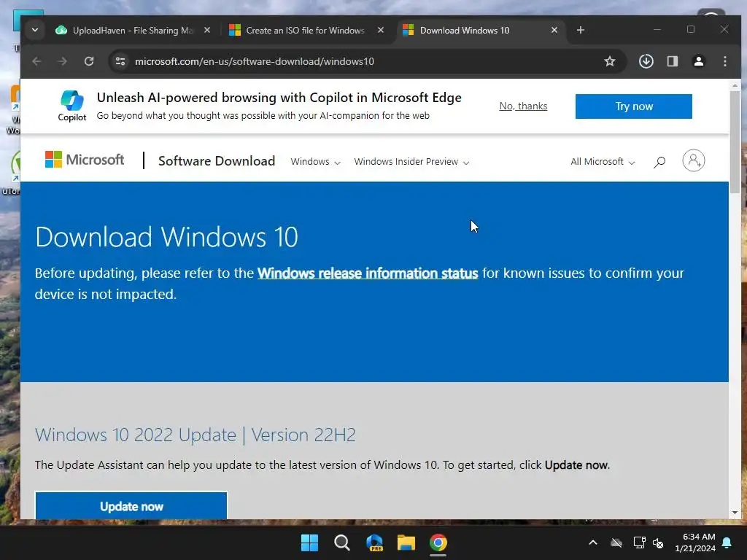
Task: Click the Update now button
Action: (x=131, y=506)
